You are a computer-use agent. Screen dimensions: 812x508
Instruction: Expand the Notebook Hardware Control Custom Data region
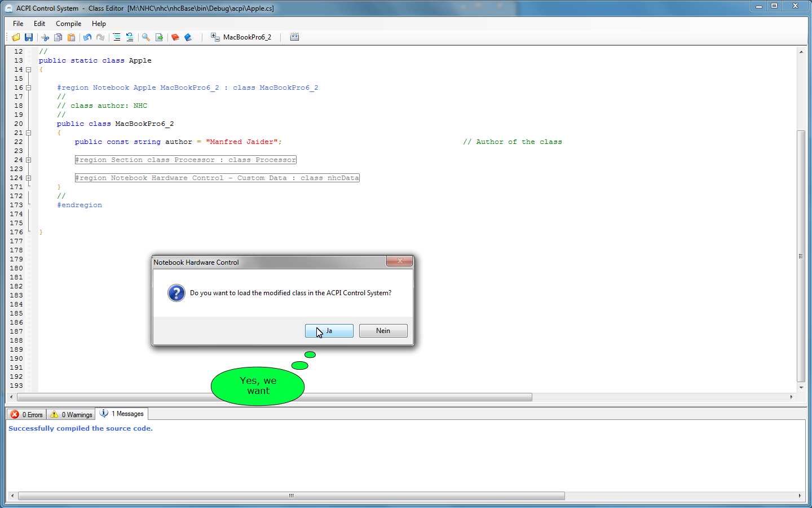[x=28, y=178]
